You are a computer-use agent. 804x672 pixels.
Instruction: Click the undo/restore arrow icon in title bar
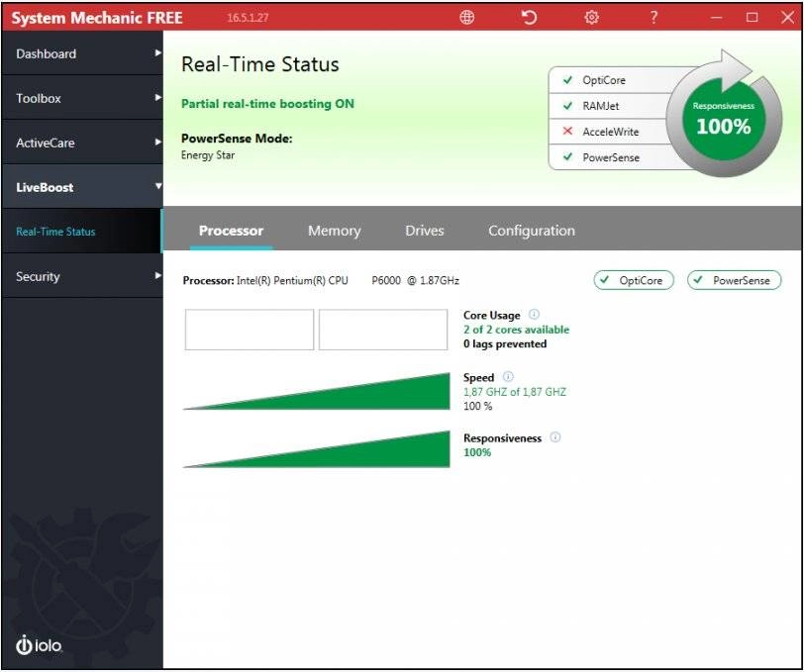(529, 18)
